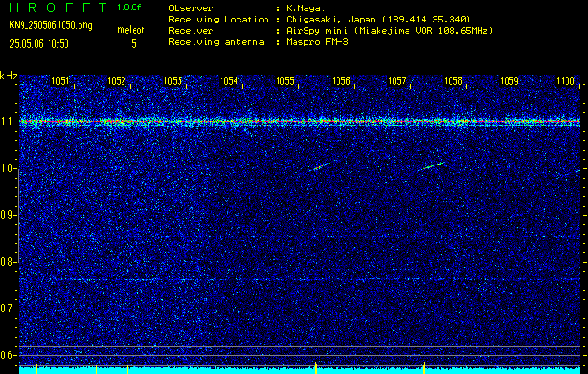The image size is (588, 374).
Task: Click the HROFFT title text
Action: click(x=58, y=7)
